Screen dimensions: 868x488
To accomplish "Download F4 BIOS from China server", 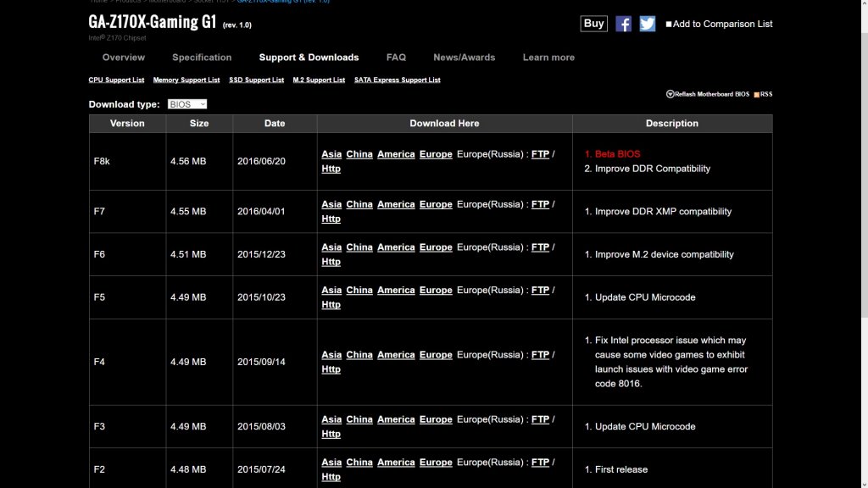I will (359, 355).
